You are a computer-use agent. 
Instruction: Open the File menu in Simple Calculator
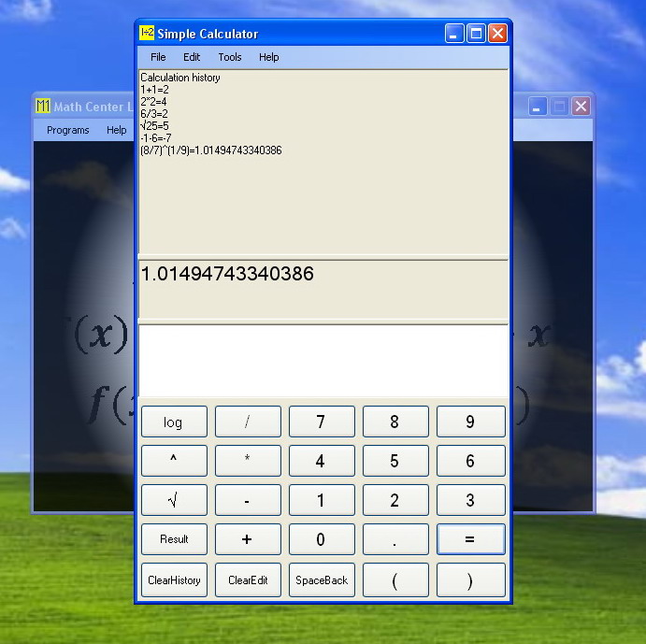tap(158, 57)
